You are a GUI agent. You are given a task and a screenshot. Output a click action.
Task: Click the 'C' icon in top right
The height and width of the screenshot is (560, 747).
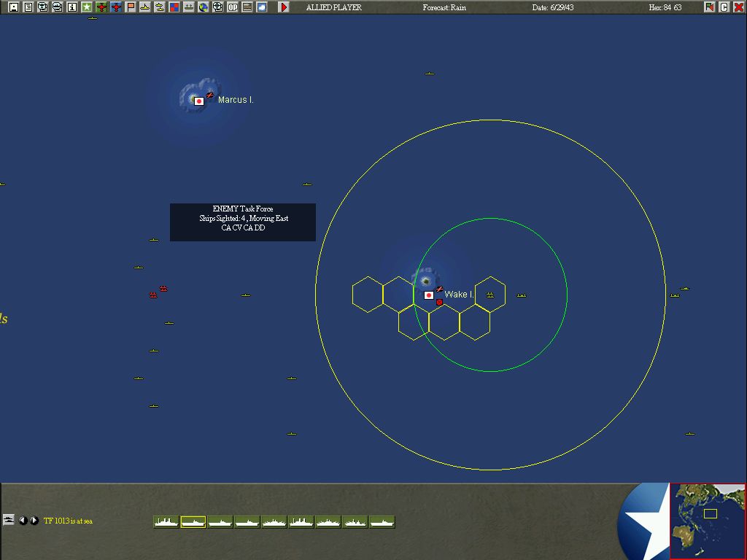(724, 7)
